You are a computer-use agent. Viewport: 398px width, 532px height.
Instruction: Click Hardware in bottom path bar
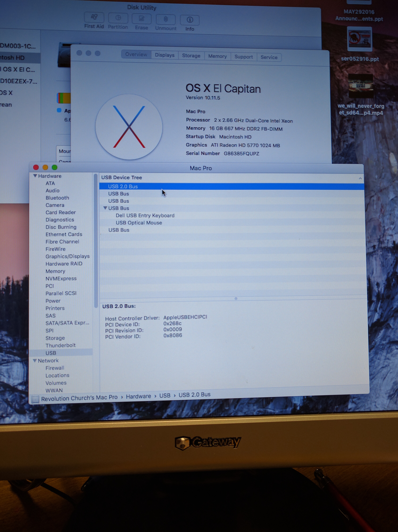tap(138, 396)
